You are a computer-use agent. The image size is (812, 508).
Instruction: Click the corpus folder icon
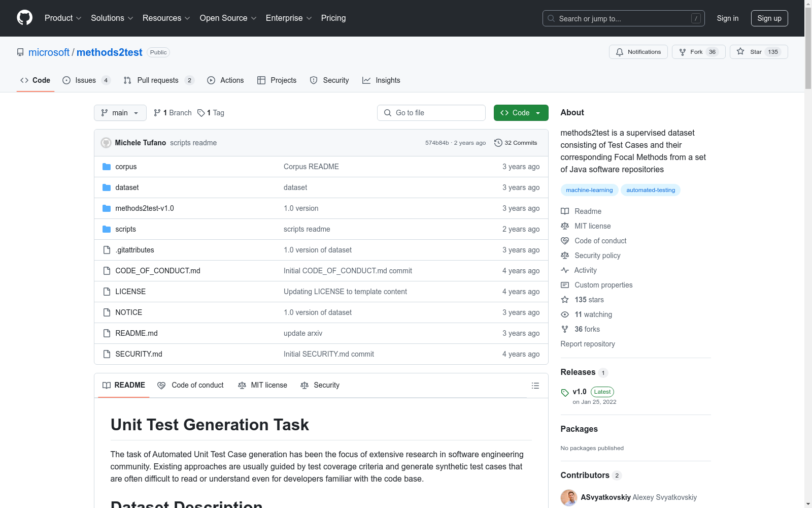click(107, 167)
